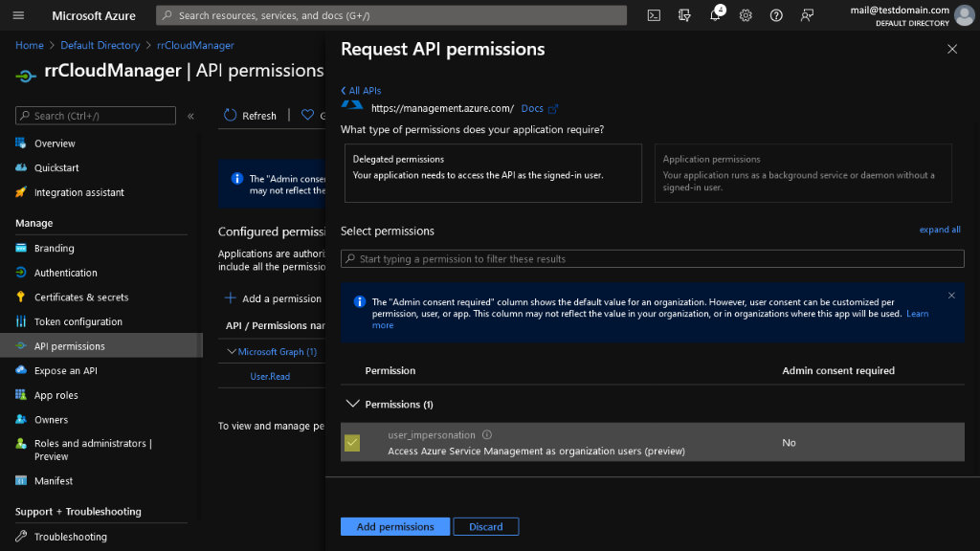Select API permissions in the sidebar

tap(101, 346)
